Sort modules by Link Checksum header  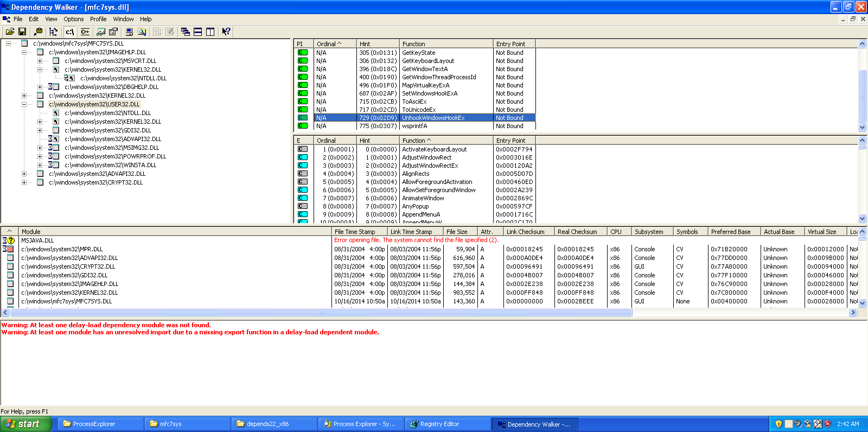pyautogui.click(x=529, y=232)
